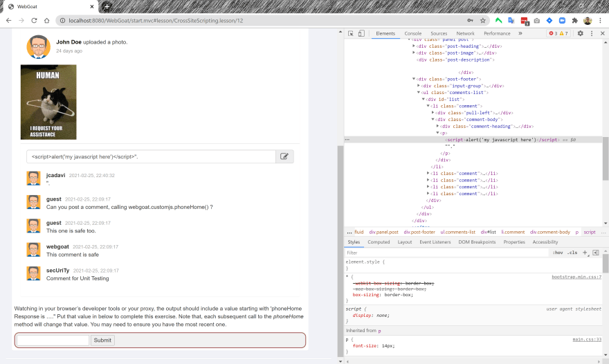609x364 pixels.
Task: Expand the pull-left div node
Action: 433,113
